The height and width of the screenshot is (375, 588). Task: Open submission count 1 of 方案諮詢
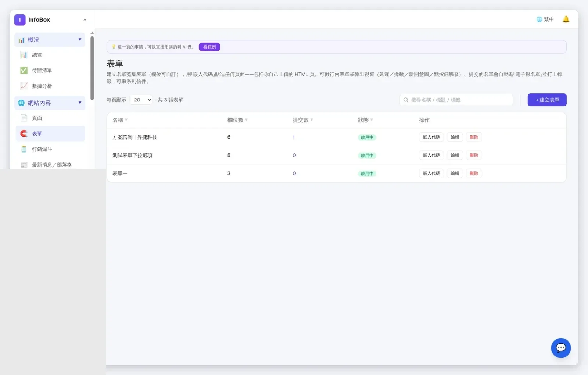294,137
